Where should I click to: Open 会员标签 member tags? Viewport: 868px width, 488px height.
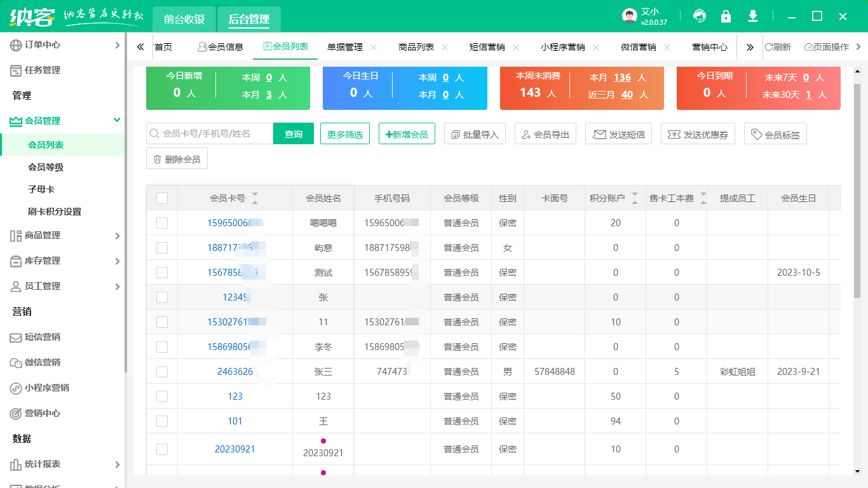click(x=775, y=133)
